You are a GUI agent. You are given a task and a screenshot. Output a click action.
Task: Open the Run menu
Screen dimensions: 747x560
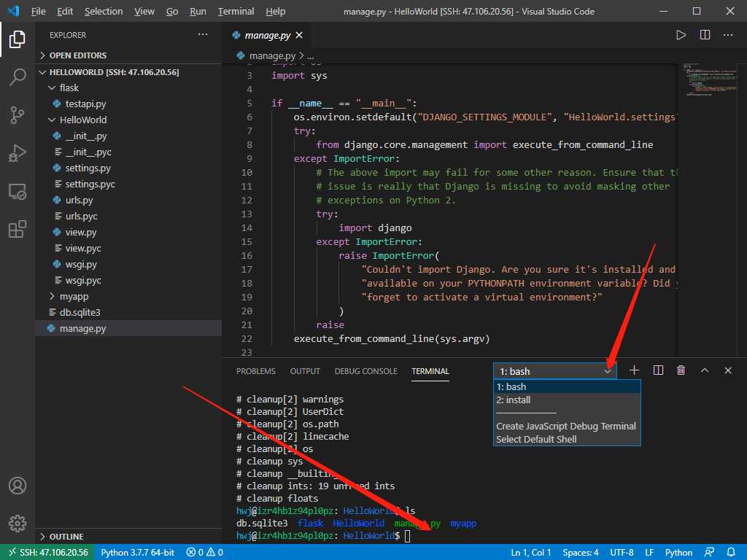coord(198,11)
